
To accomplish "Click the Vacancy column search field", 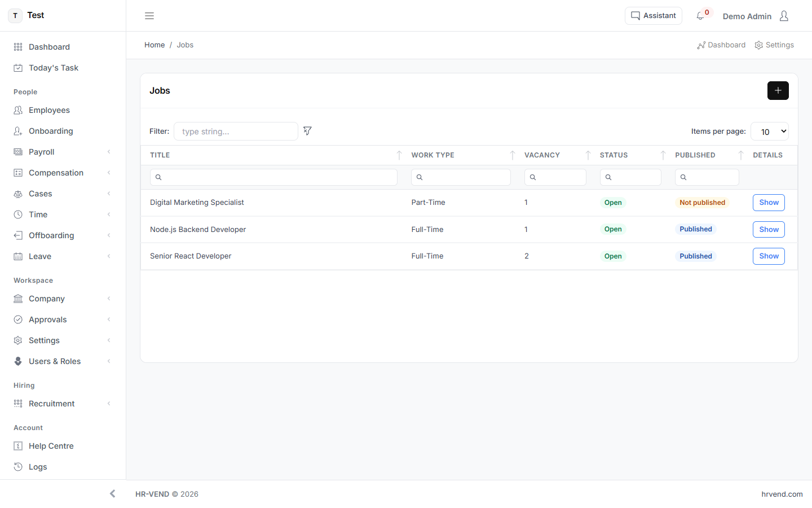I will pyautogui.click(x=555, y=177).
